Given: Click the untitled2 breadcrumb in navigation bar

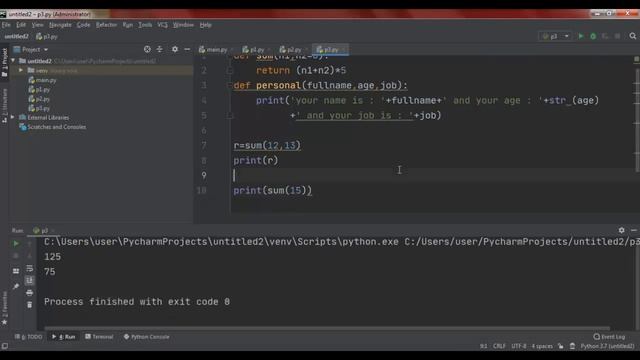Looking at the screenshot, I should (x=16, y=36).
